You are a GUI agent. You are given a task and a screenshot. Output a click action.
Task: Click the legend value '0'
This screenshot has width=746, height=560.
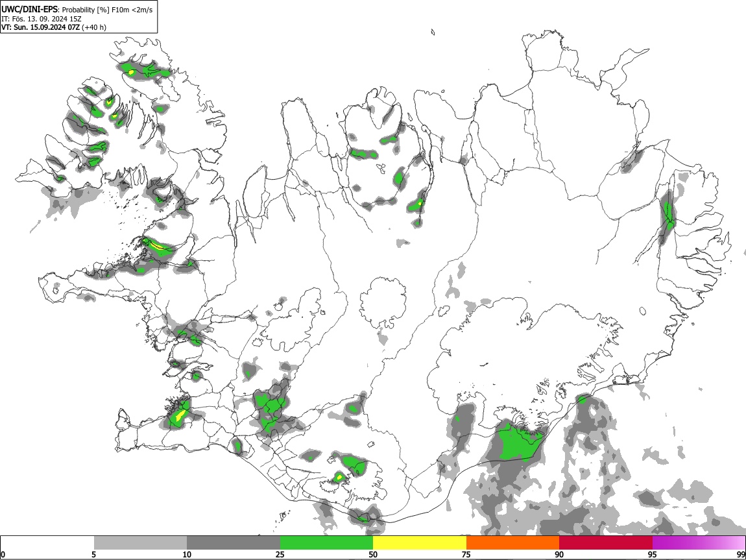pyautogui.click(x=3, y=555)
